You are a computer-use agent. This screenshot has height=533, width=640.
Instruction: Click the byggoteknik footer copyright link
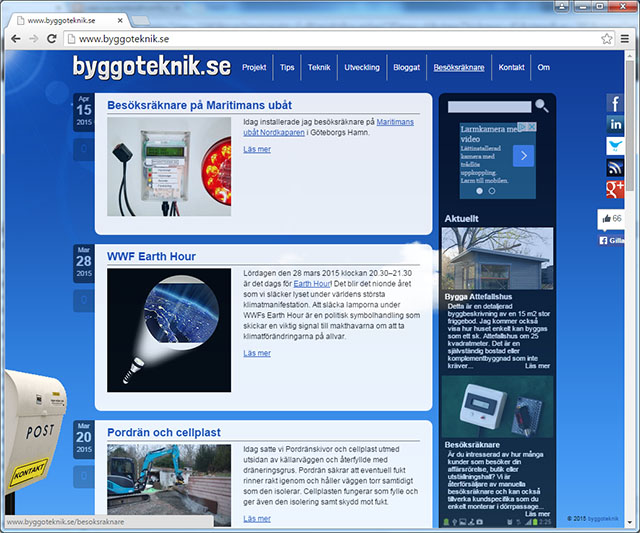tap(603, 519)
